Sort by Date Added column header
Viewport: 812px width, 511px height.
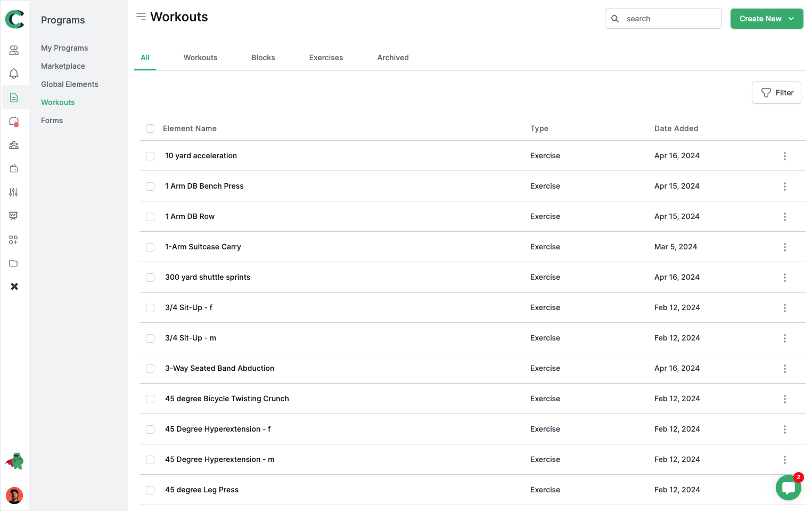[676, 128]
